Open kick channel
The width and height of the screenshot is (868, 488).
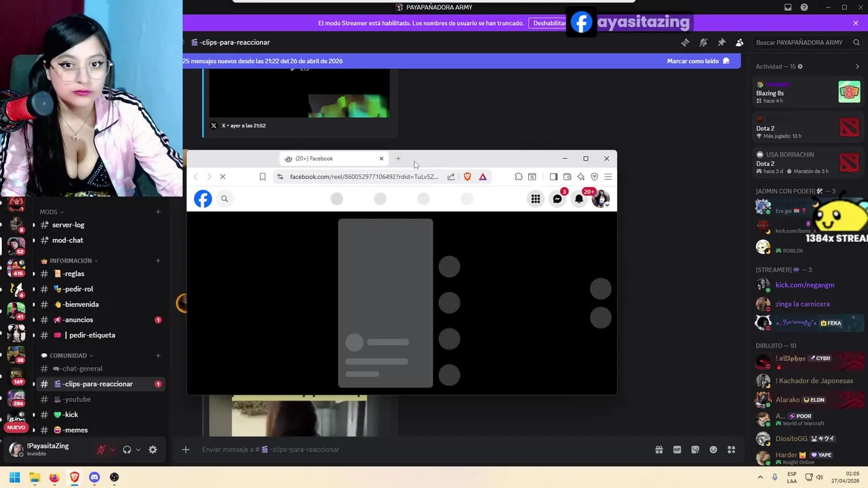[100, 415]
